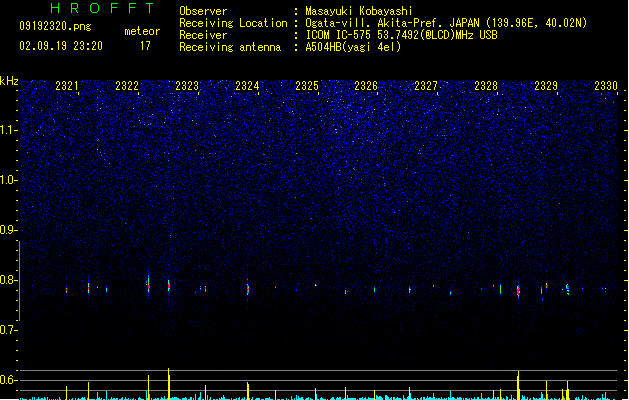The height and width of the screenshot is (400, 629).
Task: Click the 1.1 frequency axis label
Action: [9, 130]
